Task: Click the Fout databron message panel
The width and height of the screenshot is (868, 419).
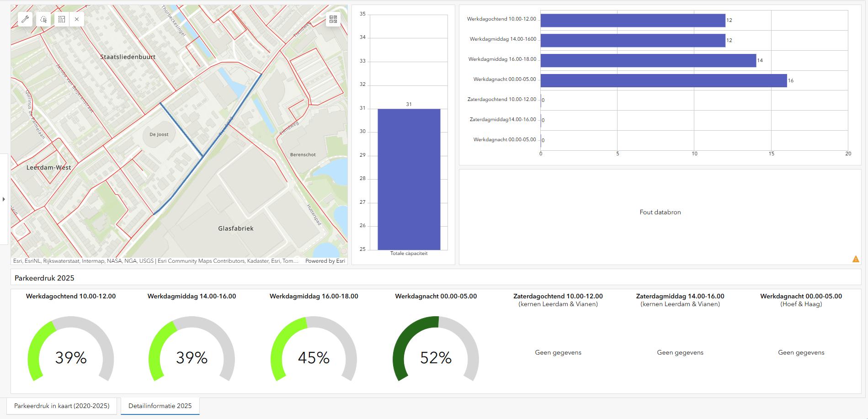Action: [x=660, y=212]
